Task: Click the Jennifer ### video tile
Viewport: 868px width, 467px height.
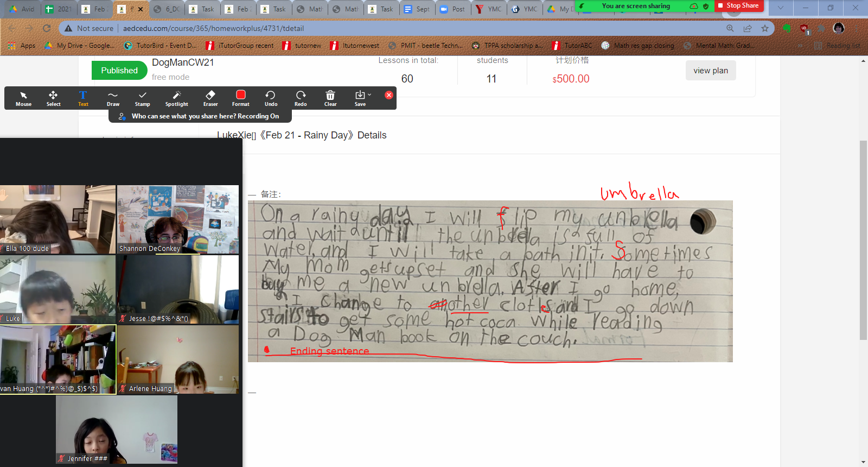Action: [117, 430]
